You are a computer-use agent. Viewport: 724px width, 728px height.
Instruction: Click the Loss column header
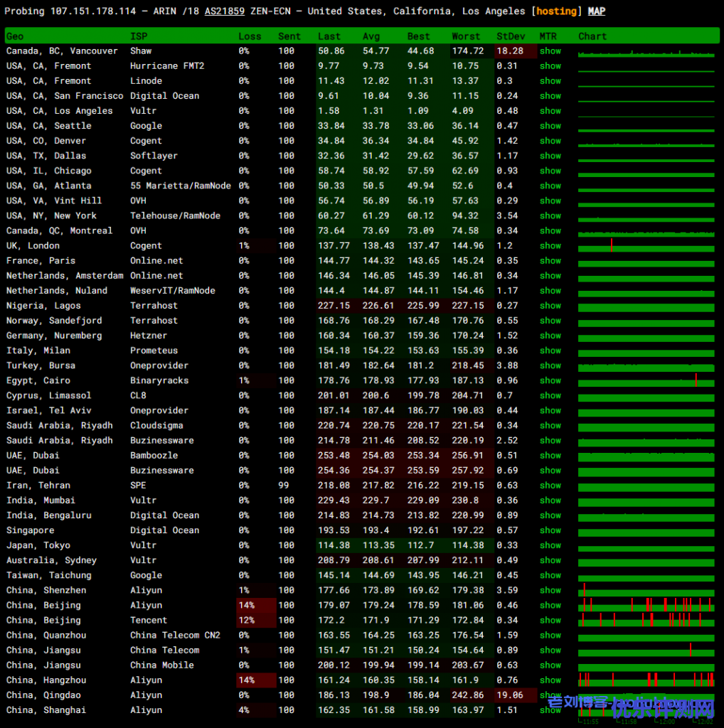pyautogui.click(x=250, y=36)
